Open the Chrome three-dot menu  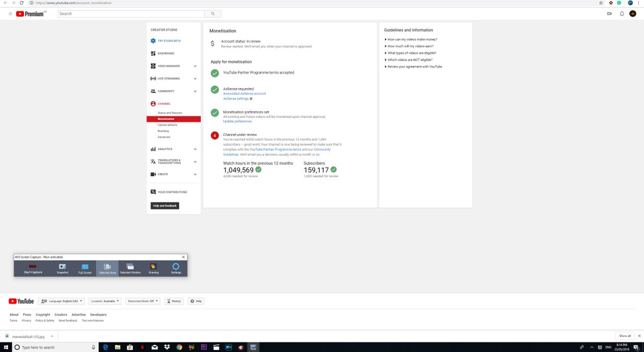640,3
